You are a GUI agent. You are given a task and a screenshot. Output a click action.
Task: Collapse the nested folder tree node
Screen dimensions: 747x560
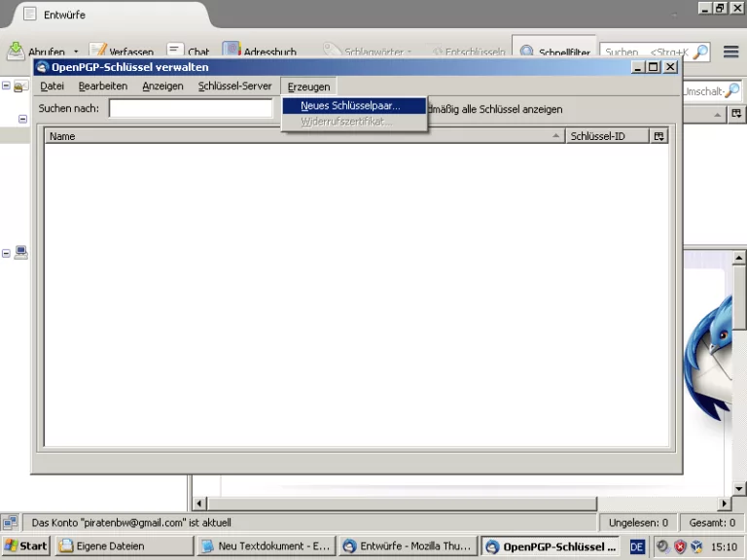click(22, 119)
